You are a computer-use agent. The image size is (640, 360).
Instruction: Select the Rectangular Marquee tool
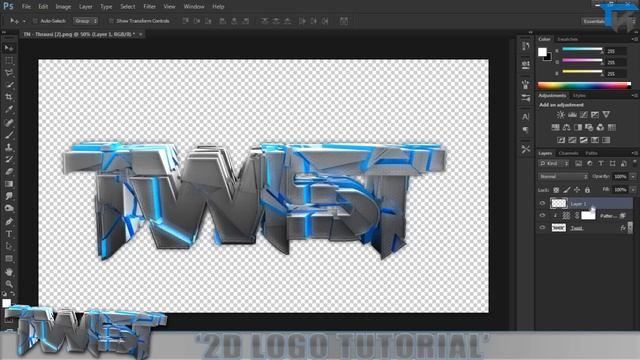(9, 60)
